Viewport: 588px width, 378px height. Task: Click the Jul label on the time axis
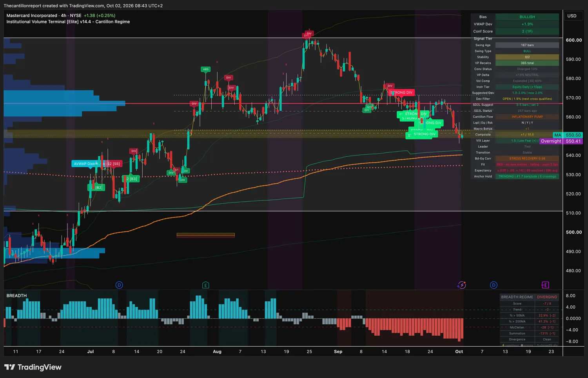[x=91, y=352]
